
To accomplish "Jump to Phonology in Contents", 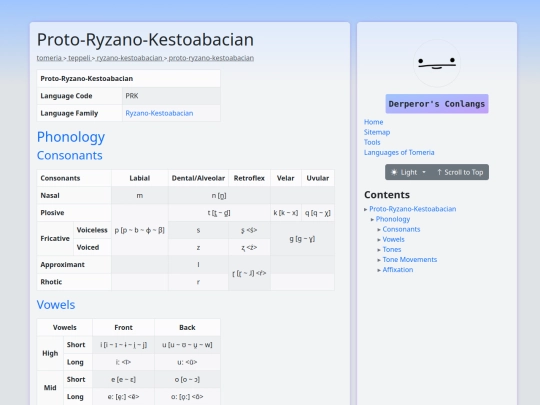I will [x=393, y=219].
